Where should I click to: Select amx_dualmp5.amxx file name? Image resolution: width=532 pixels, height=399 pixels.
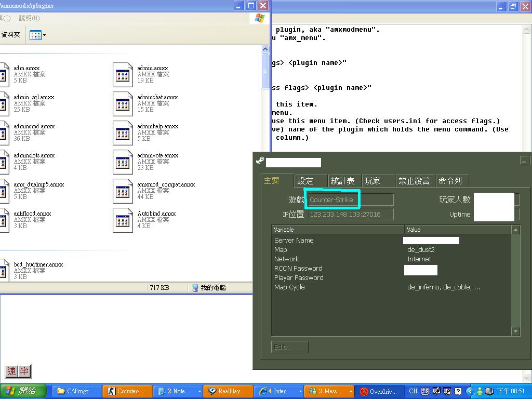pyautogui.click(x=38, y=185)
